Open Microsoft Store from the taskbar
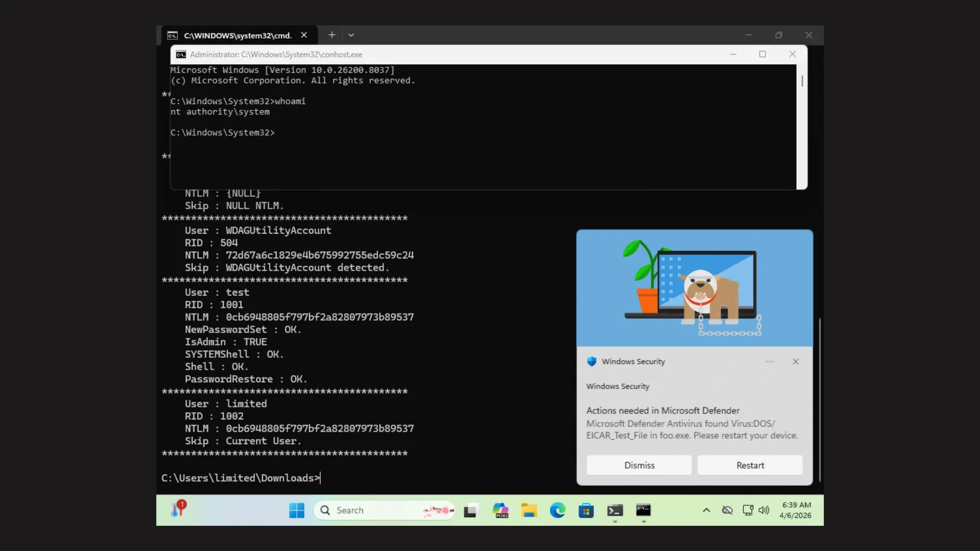This screenshot has height=551, width=980. [x=586, y=510]
